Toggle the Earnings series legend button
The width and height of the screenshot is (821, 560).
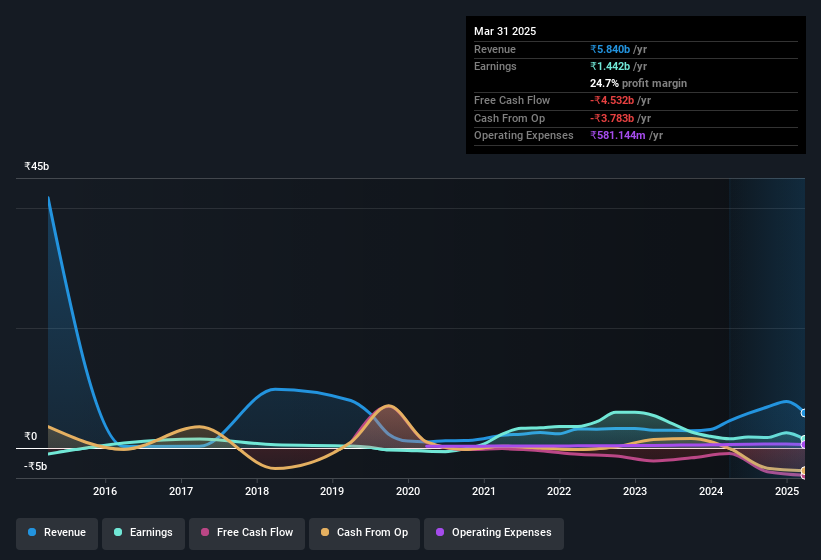click(143, 533)
